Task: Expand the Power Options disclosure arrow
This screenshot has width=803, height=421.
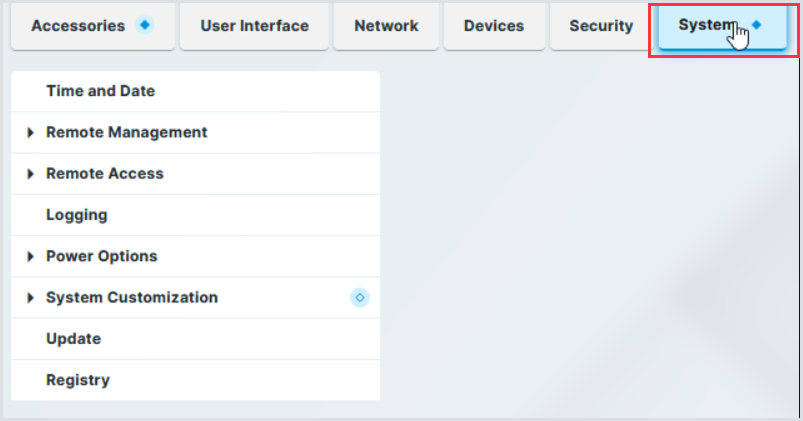Action: [x=31, y=257]
